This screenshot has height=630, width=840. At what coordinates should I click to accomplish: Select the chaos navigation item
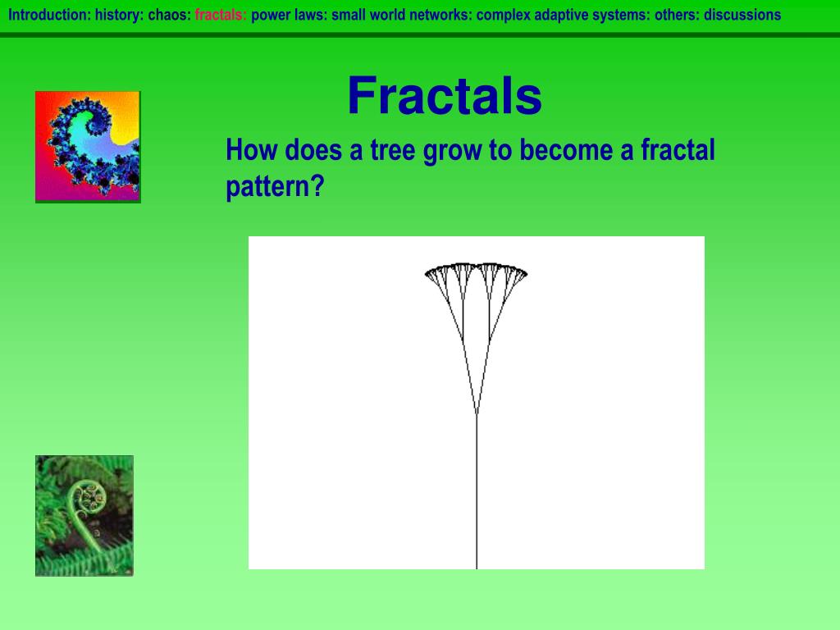coord(169,15)
